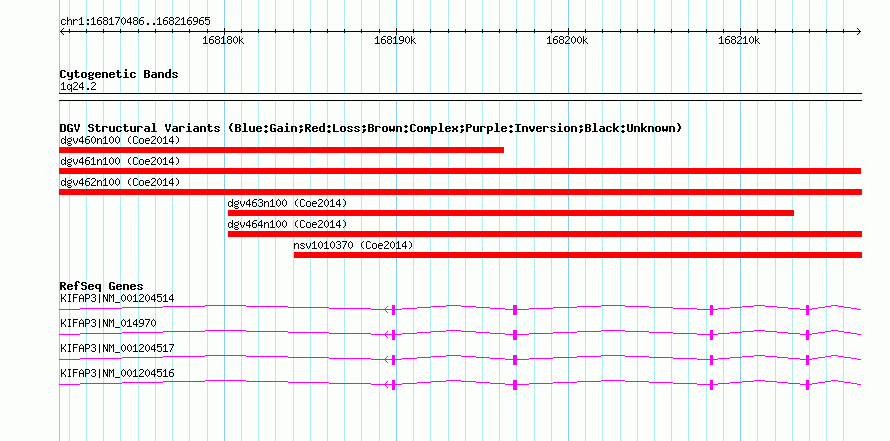
Task: Click the dgv460n100 red loss variant bar
Action: point(282,150)
